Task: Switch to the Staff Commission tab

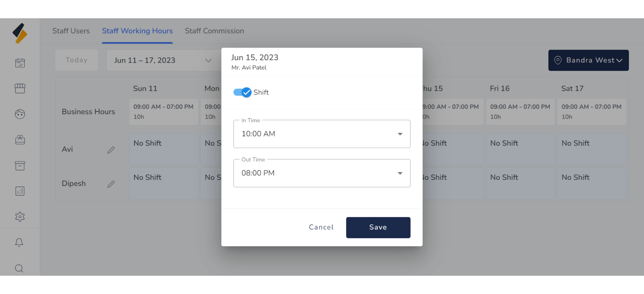Action: pos(214,31)
